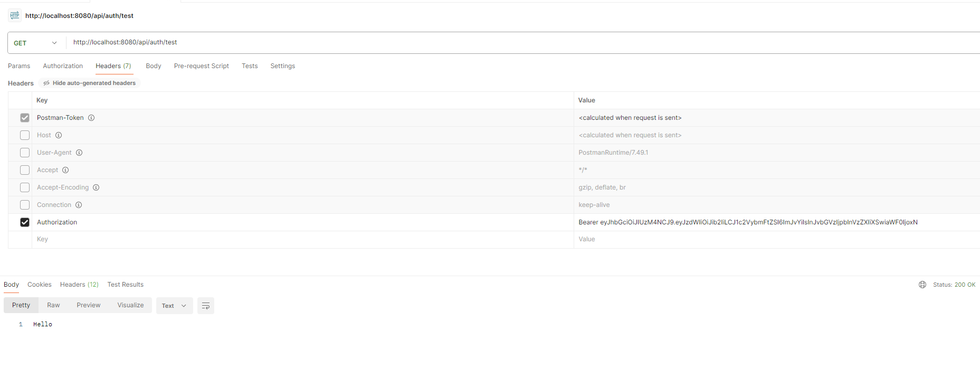Enable the Accept-Encoding header checkbox
This screenshot has height=368, width=980.
pyautogui.click(x=25, y=187)
